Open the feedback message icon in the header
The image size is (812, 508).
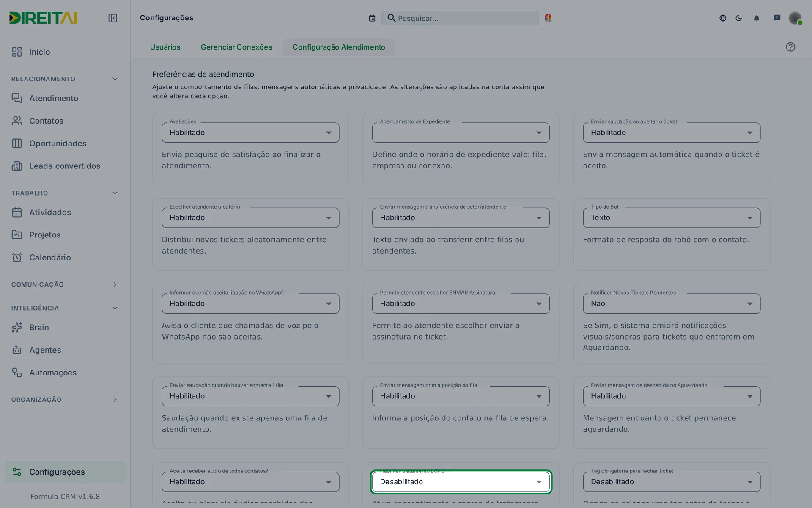(777, 18)
